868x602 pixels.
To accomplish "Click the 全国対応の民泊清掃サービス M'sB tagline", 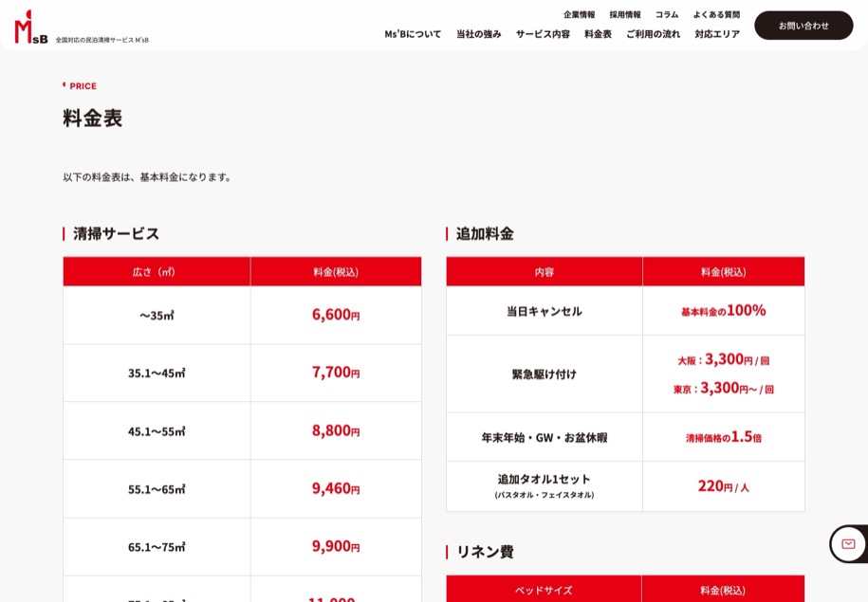I will click(x=102, y=40).
